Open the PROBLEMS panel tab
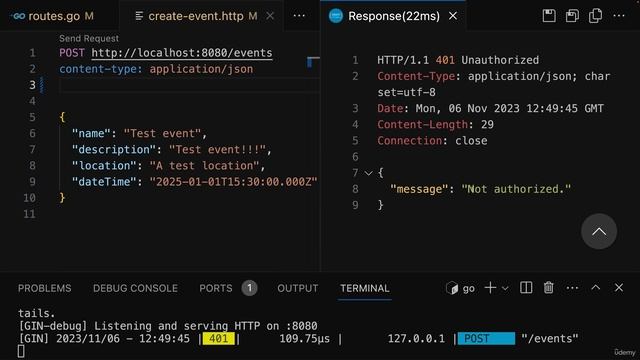The image size is (640, 360). (x=44, y=288)
